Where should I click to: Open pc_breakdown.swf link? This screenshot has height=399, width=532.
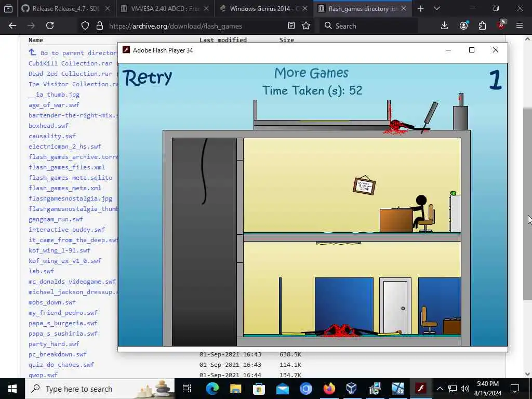coord(58,354)
